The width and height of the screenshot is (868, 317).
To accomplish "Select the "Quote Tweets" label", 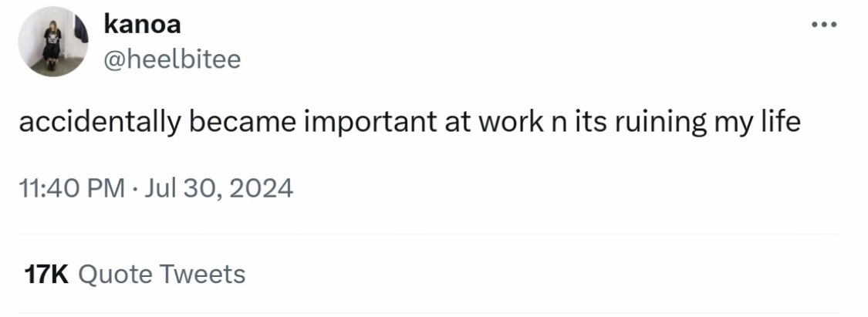I will pyautogui.click(x=162, y=274).
